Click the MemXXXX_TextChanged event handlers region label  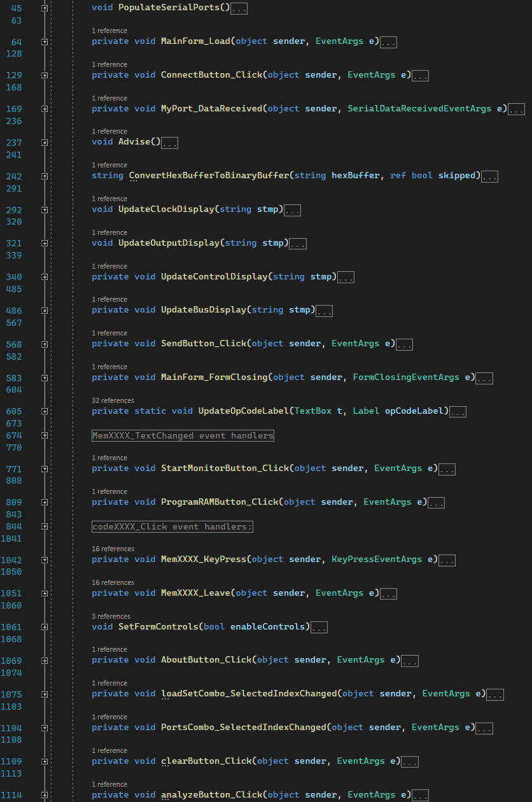coord(183,436)
